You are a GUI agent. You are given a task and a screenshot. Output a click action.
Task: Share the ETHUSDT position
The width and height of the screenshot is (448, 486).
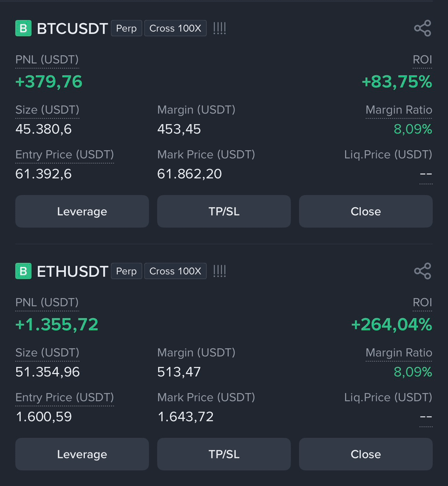(x=423, y=271)
